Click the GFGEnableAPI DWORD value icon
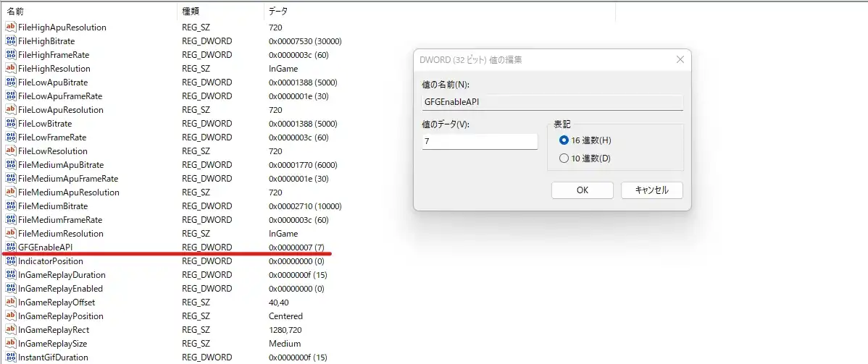The width and height of the screenshot is (868, 364). tap(11, 247)
